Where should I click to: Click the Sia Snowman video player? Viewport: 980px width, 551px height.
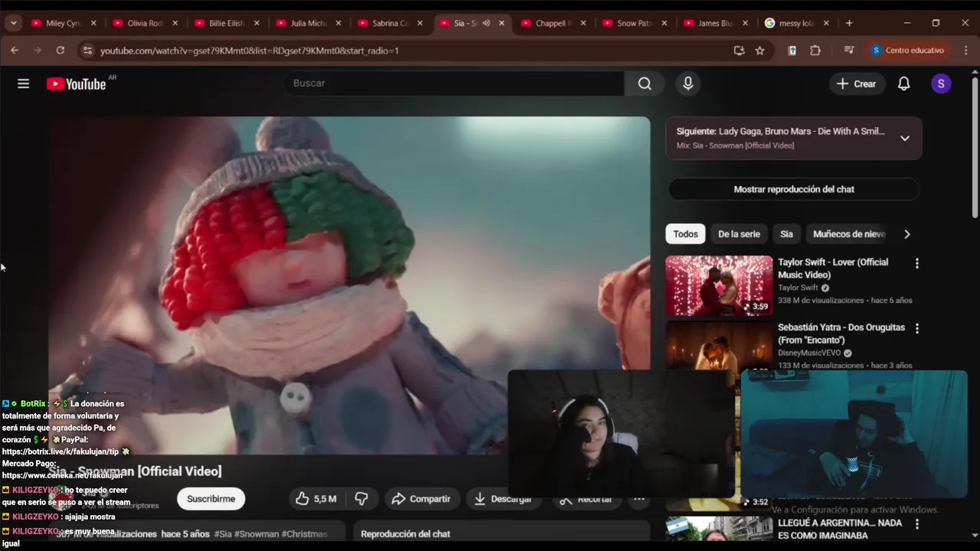(x=349, y=285)
